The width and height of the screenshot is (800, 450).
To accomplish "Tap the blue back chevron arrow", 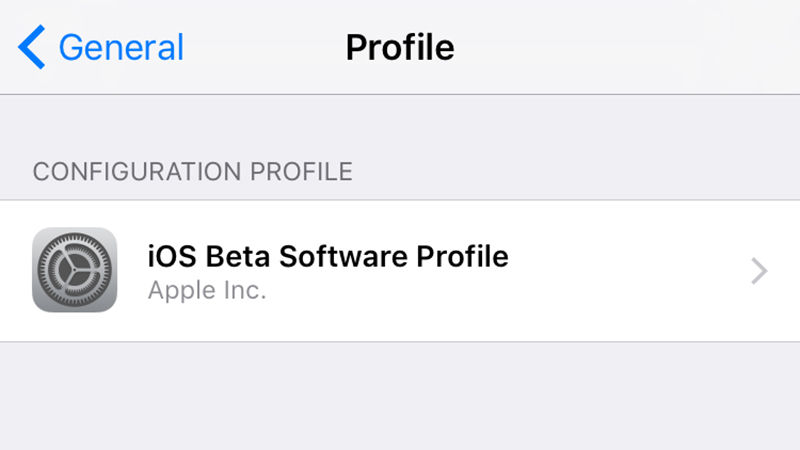I will [32, 47].
